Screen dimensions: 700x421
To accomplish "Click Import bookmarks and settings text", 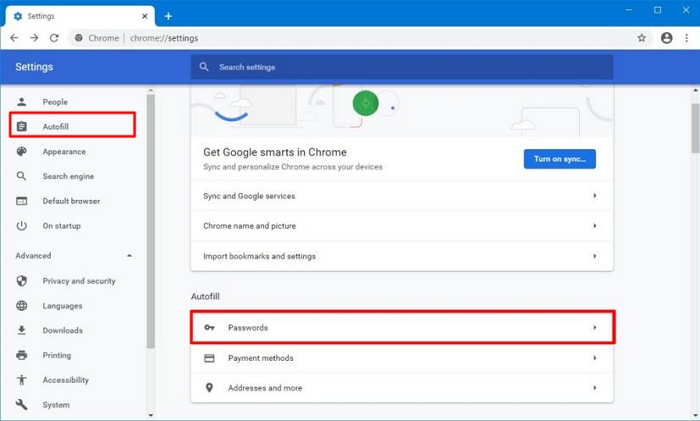I will click(259, 256).
